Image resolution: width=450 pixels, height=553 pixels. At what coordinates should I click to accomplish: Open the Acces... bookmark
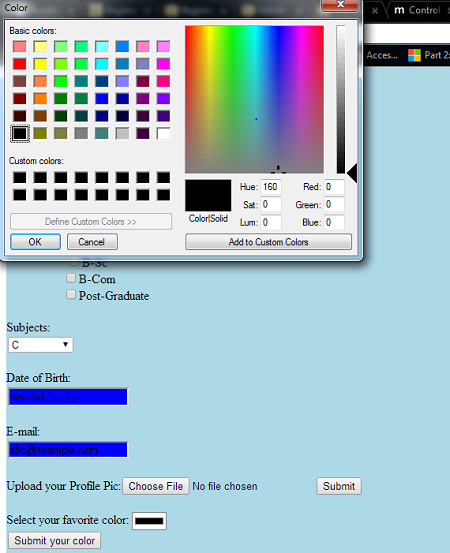tap(382, 55)
